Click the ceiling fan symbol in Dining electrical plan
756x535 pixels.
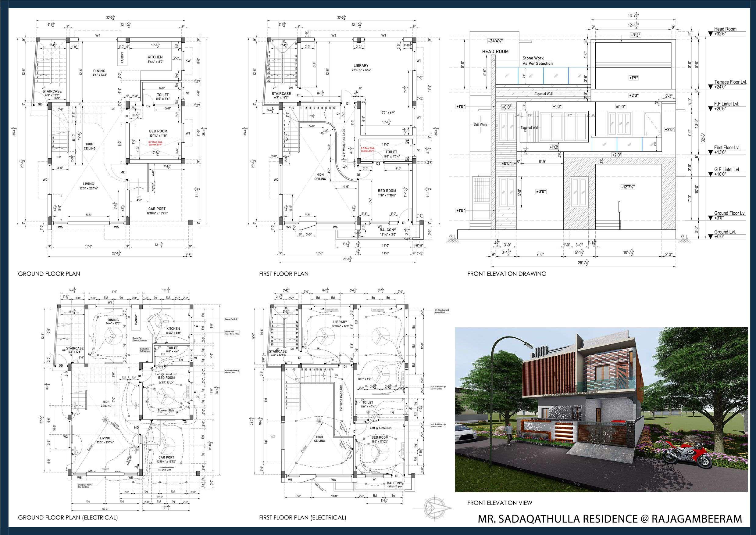pyautogui.click(x=113, y=336)
